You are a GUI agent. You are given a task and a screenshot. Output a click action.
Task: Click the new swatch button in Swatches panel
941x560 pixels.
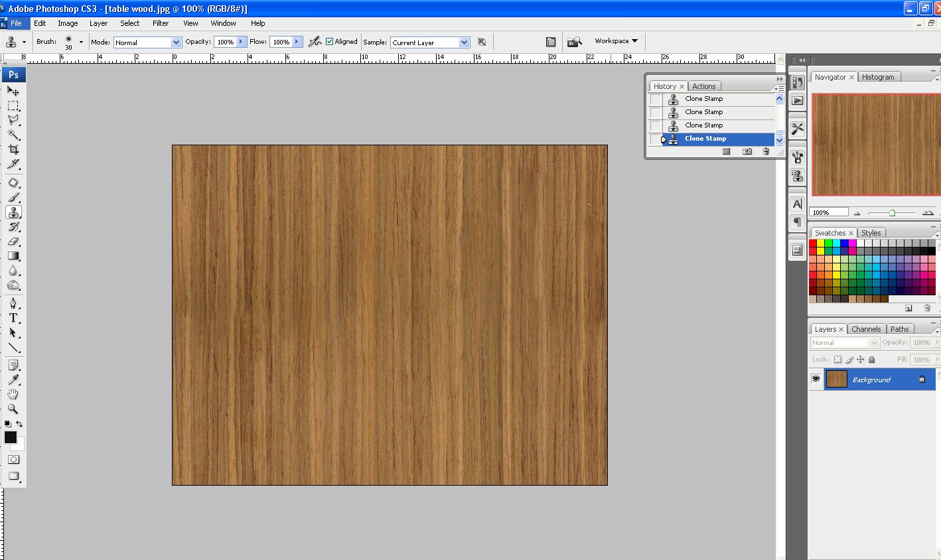pyautogui.click(x=908, y=307)
